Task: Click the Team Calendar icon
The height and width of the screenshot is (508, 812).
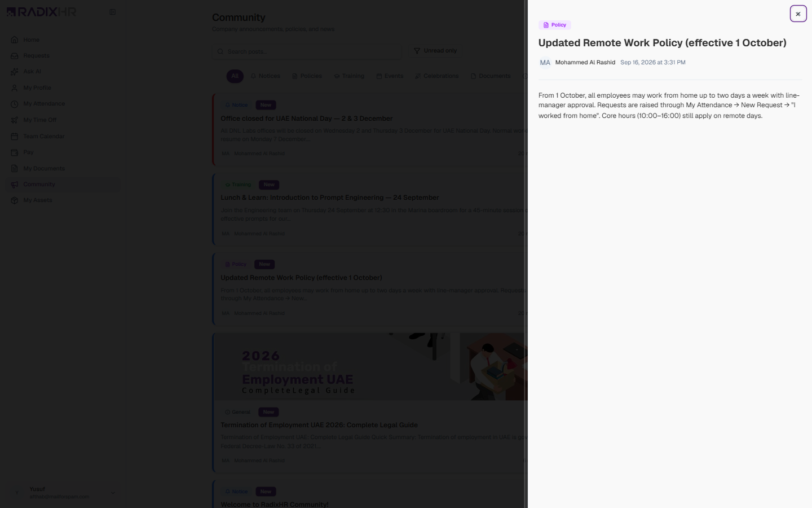Action: coord(15,137)
